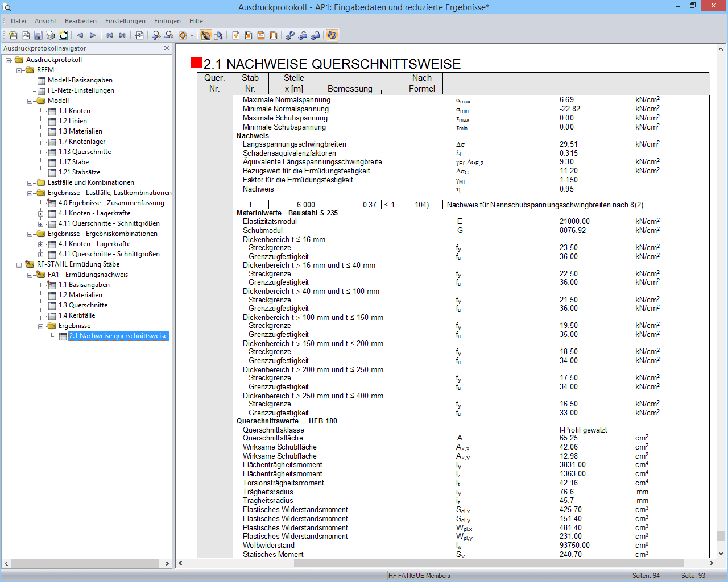Go to next page with right arrow
Image resolution: width=728 pixels, height=582 pixels.
click(x=93, y=35)
